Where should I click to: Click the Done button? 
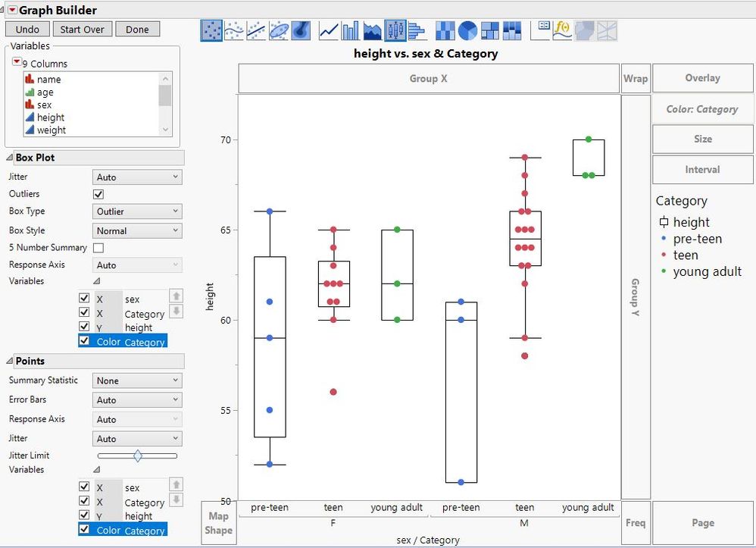click(138, 29)
